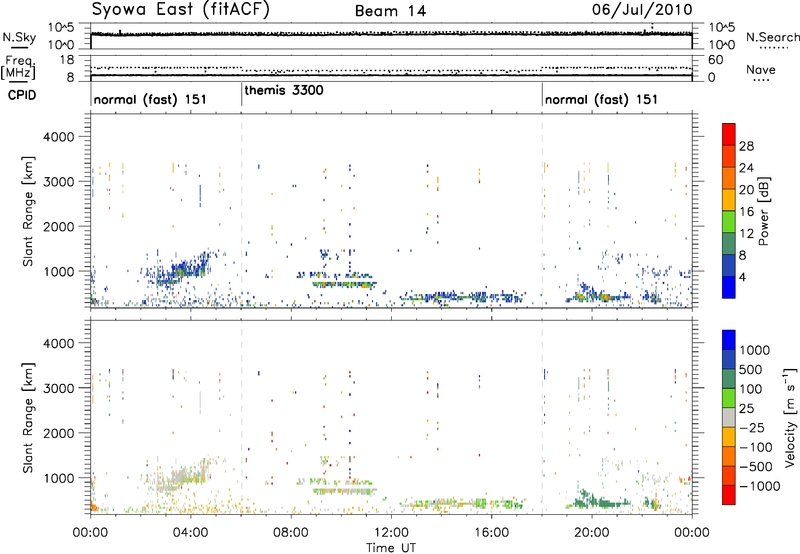The image size is (800, 554).
Task: Click the 'Freq. [MHz]' axis label
Action: (18, 68)
